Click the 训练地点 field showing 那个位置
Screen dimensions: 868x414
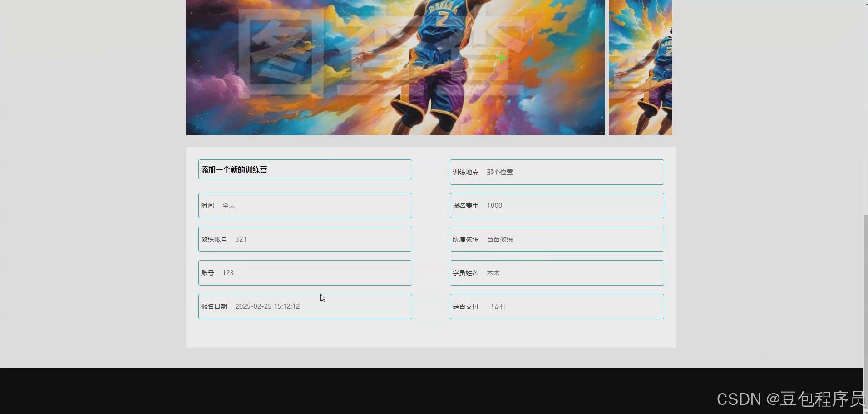pos(557,172)
